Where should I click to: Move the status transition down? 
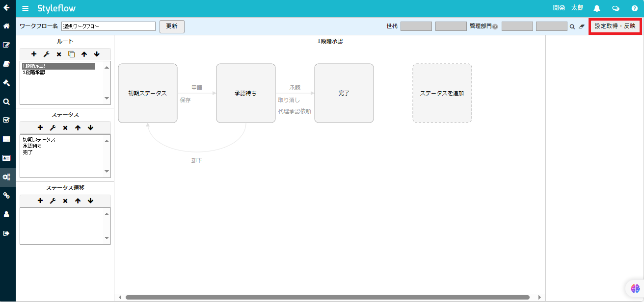90,201
